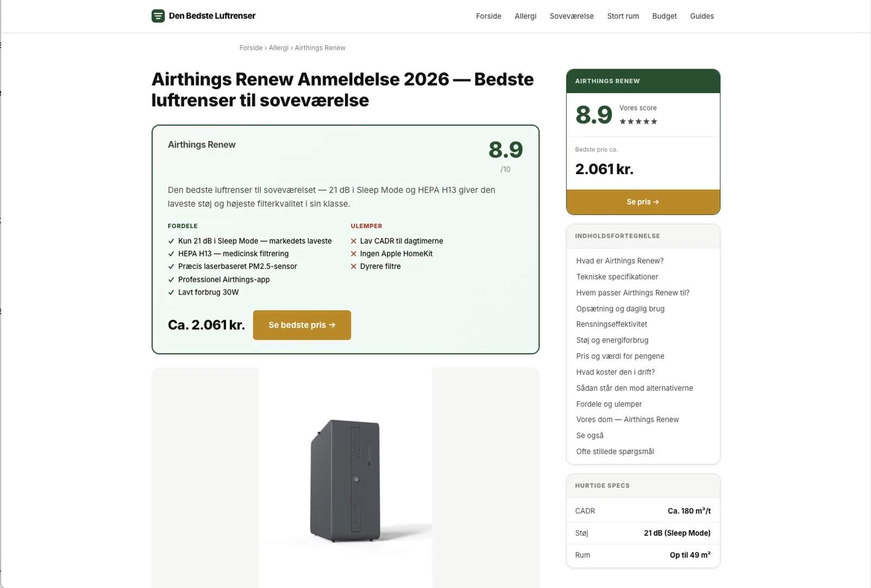This screenshot has width=871, height=588.
Task: Click the star rating under Vores score
Action: [x=638, y=121]
